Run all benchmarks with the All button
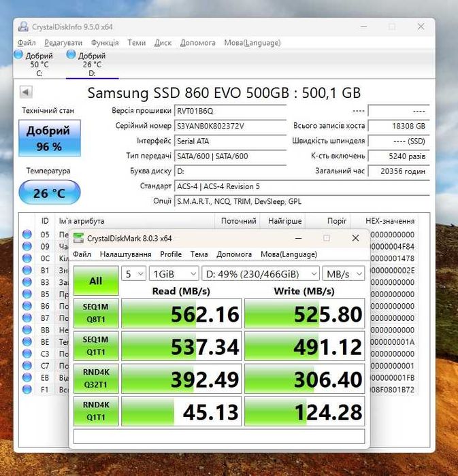 pos(96,281)
